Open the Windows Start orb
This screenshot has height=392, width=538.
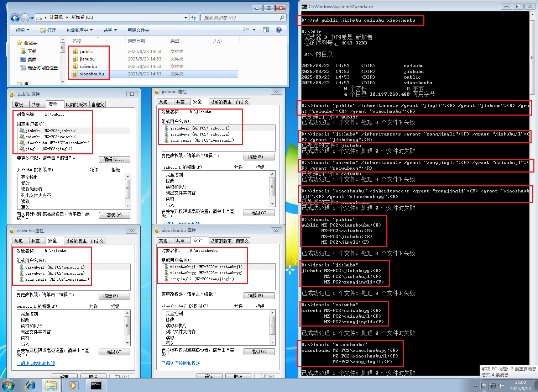click(8, 385)
